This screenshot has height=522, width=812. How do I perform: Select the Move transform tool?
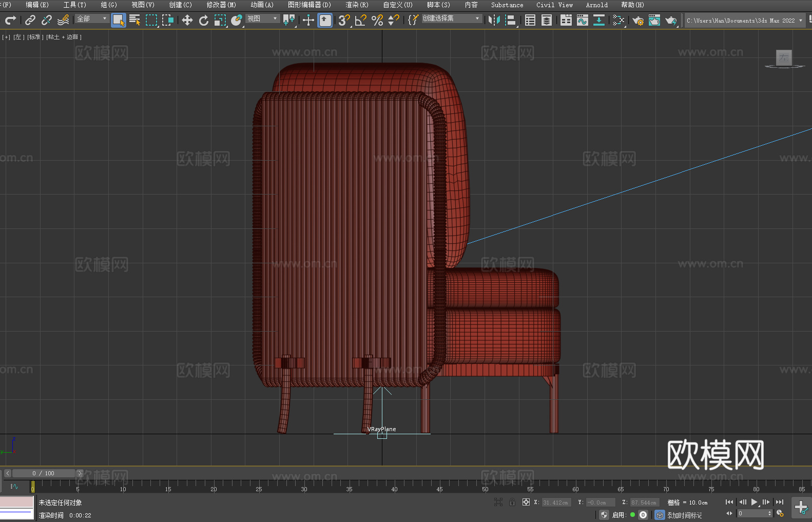click(187, 20)
